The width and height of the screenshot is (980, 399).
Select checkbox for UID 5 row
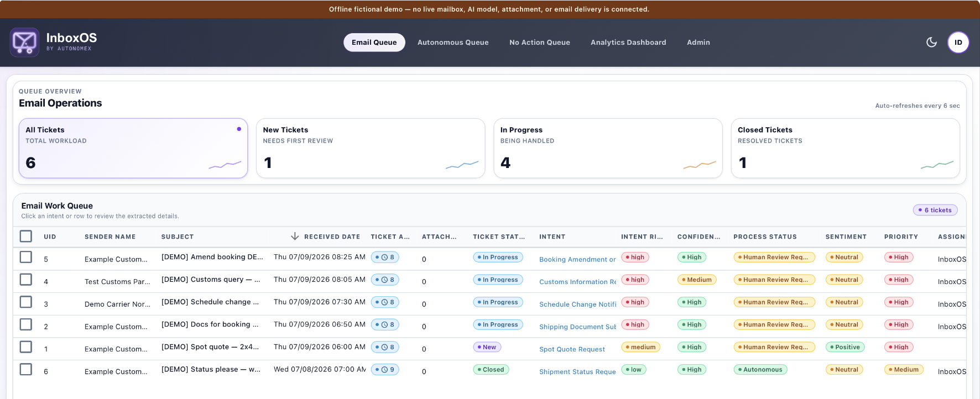[x=26, y=257]
